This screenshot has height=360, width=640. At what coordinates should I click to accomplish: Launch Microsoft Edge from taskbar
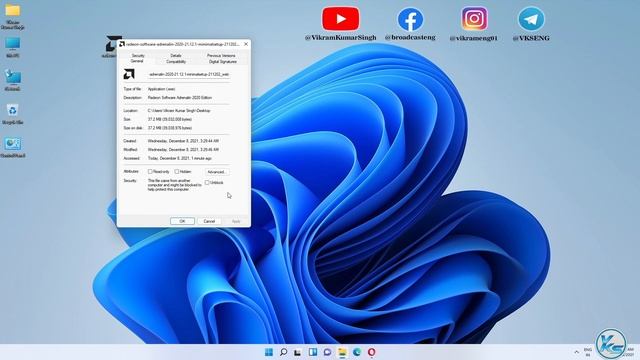coord(357,352)
